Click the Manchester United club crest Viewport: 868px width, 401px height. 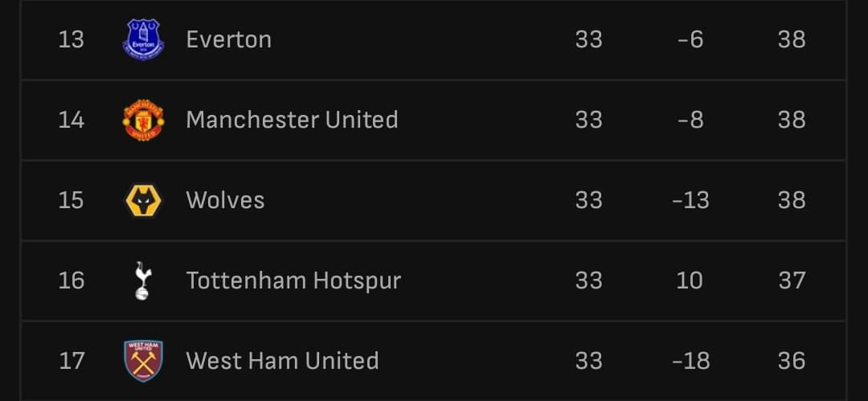click(x=143, y=120)
